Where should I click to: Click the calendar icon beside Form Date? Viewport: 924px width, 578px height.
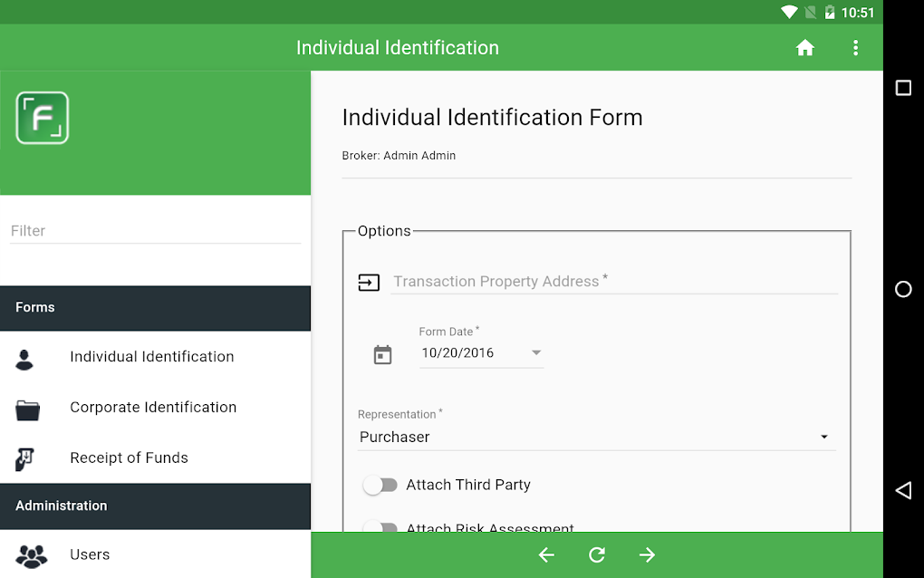coord(382,354)
